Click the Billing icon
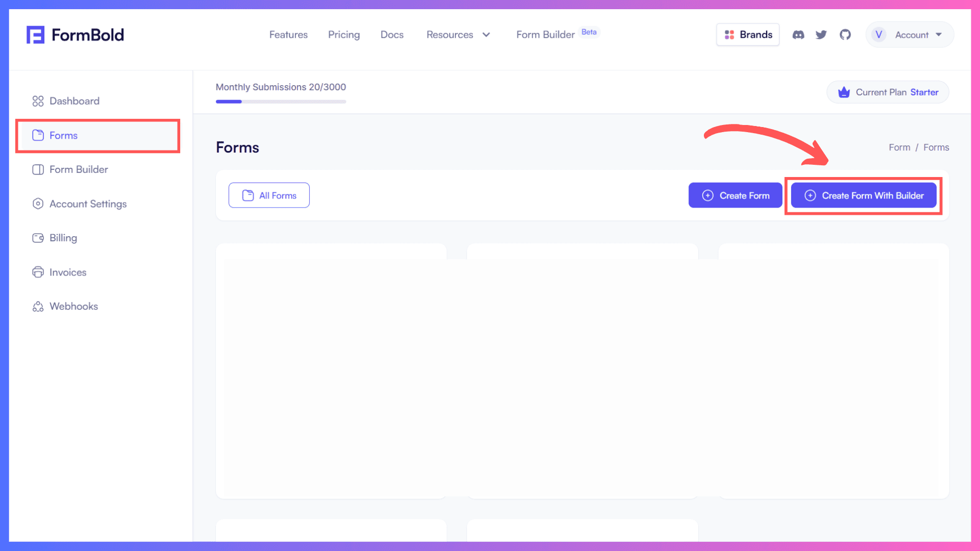Screen dimensions: 980x551 pos(38,238)
